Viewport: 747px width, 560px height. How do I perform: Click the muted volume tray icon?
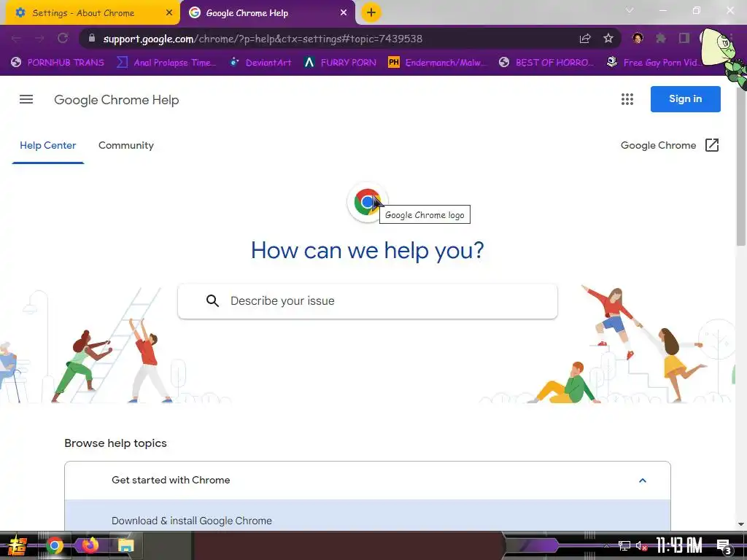[641, 545]
